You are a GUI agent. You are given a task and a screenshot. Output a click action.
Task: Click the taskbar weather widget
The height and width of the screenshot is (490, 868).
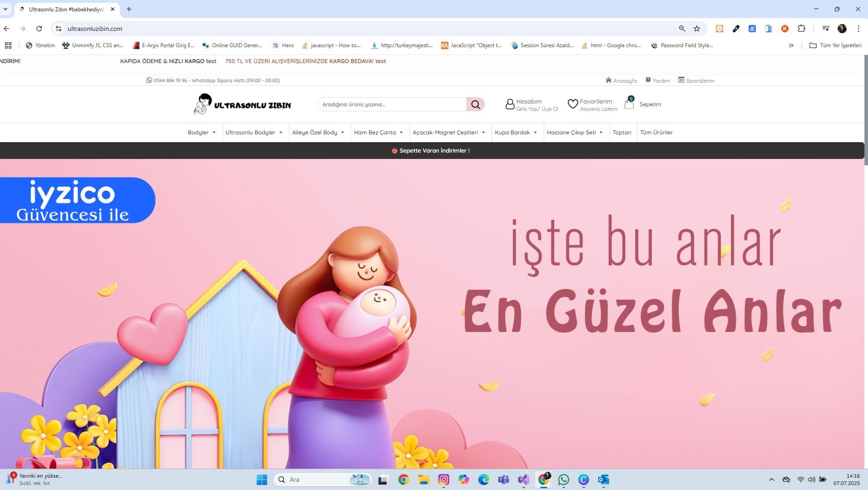click(x=35, y=480)
